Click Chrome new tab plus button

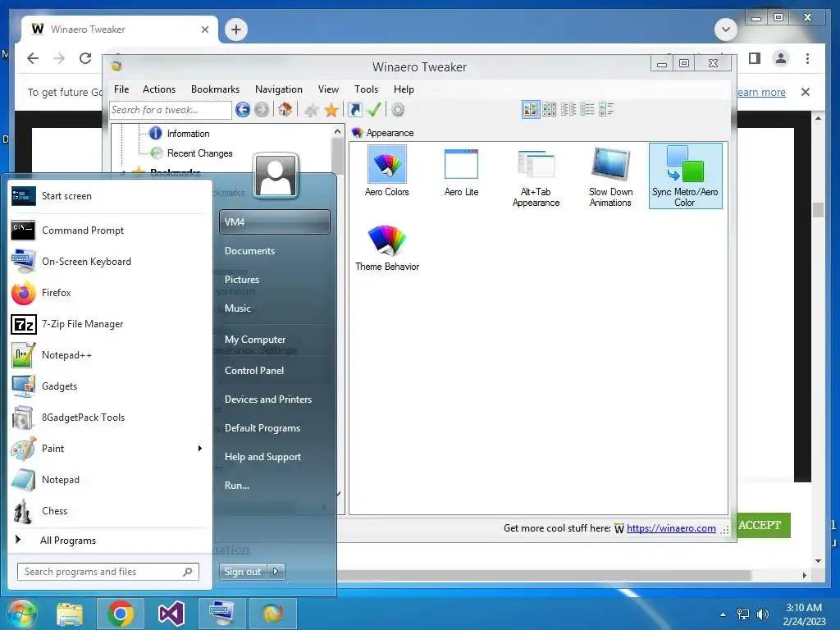click(236, 30)
